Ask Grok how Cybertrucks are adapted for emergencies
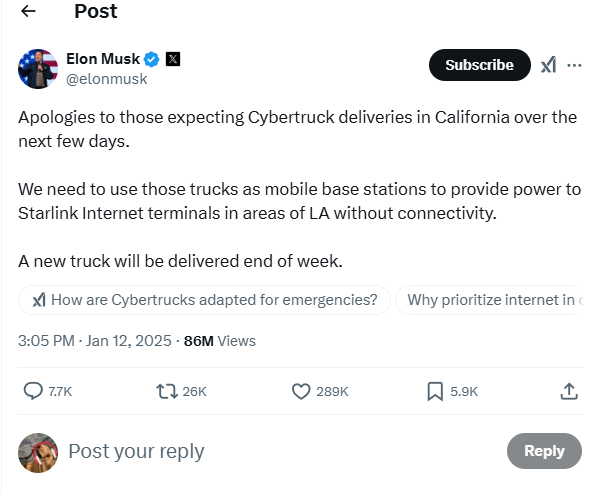Screen dimensions: 593x494 click(x=204, y=300)
